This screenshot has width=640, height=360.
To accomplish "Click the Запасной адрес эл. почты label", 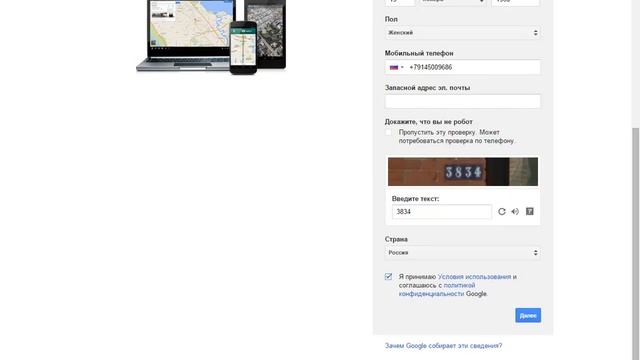I will pyautogui.click(x=427, y=88).
